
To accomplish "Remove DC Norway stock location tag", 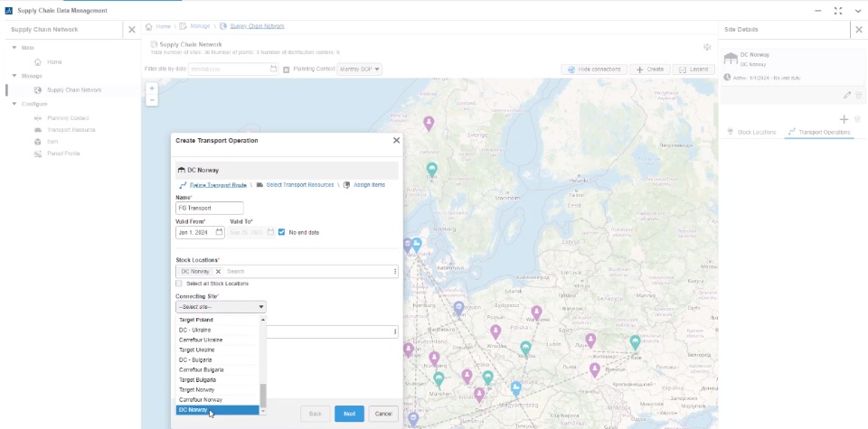I will (x=218, y=272).
